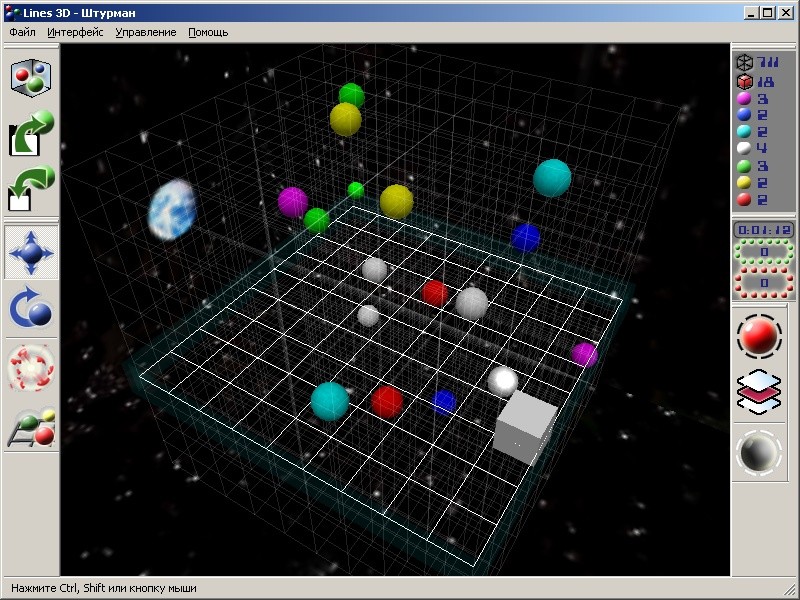Select the glowing white ball beside cube

(x=503, y=382)
